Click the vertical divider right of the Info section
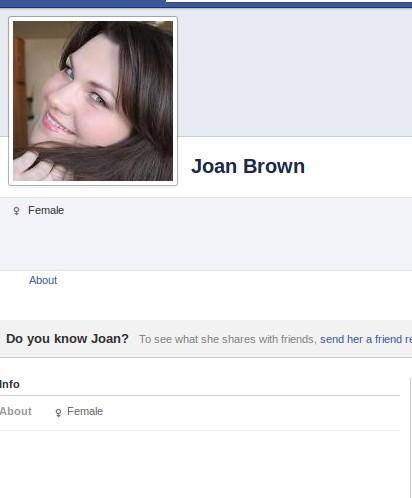412x498 pixels. (x=410, y=438)
